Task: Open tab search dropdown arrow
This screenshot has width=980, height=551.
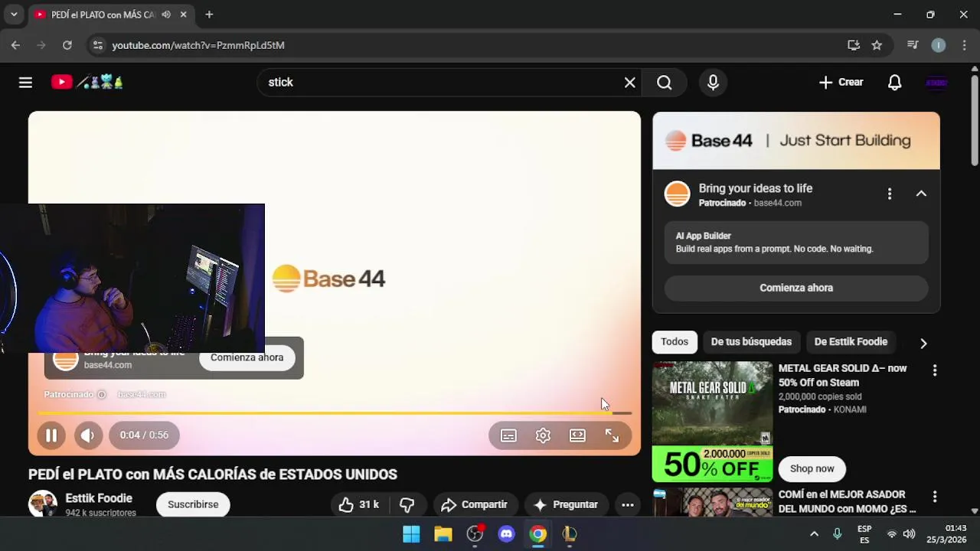Action: [14, 15]
